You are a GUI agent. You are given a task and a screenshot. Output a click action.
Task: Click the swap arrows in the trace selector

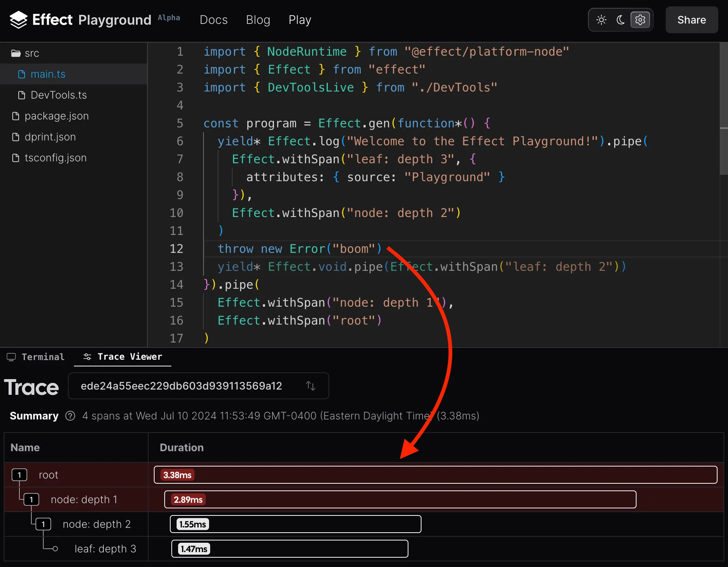311,386
